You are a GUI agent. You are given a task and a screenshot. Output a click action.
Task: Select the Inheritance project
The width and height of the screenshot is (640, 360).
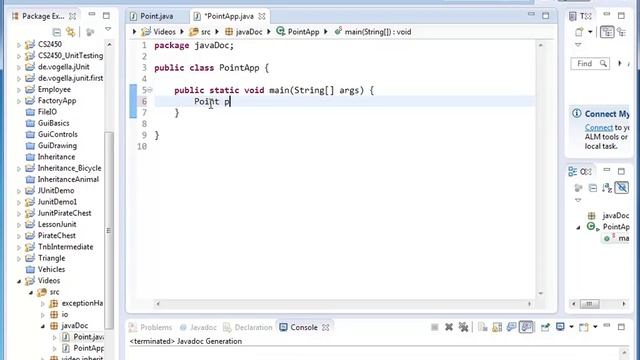[x=56, y=157]
